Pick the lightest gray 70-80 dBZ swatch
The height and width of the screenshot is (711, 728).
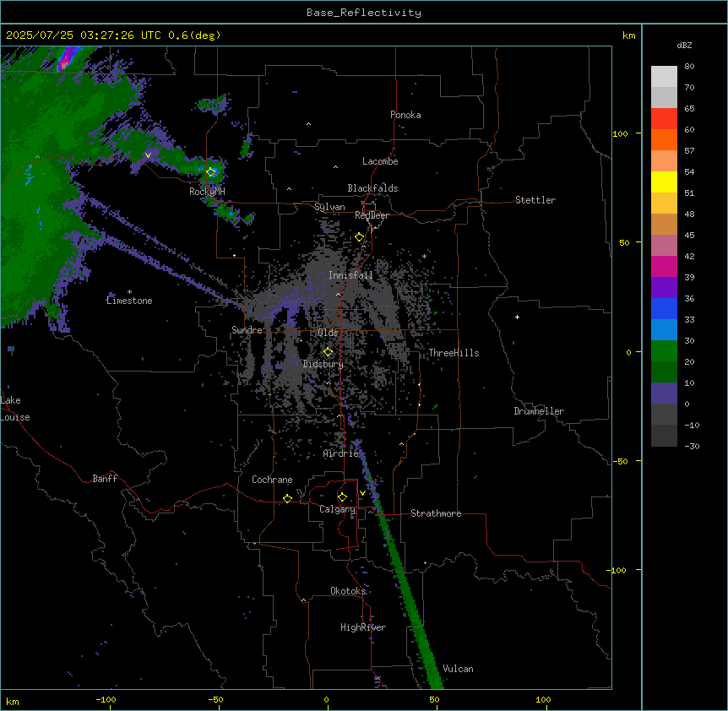664,77
